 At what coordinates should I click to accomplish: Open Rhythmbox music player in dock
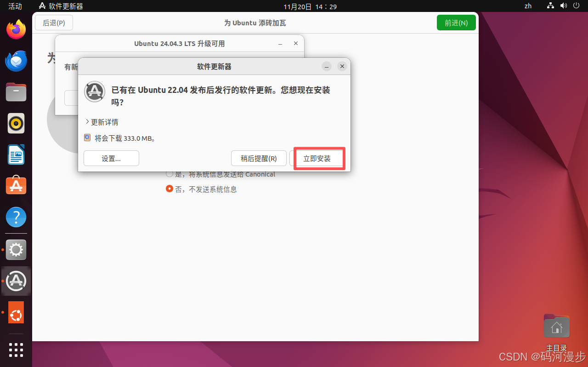click(16, 123)
